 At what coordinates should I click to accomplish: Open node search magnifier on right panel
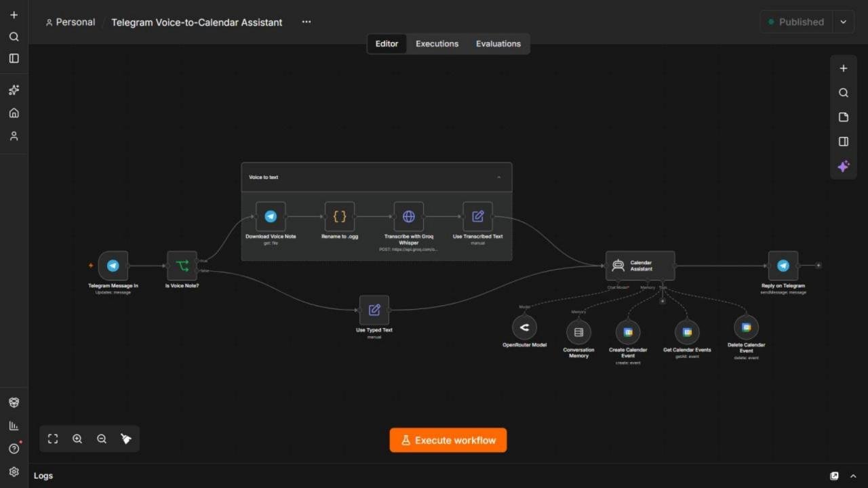[x=844, y=93]
